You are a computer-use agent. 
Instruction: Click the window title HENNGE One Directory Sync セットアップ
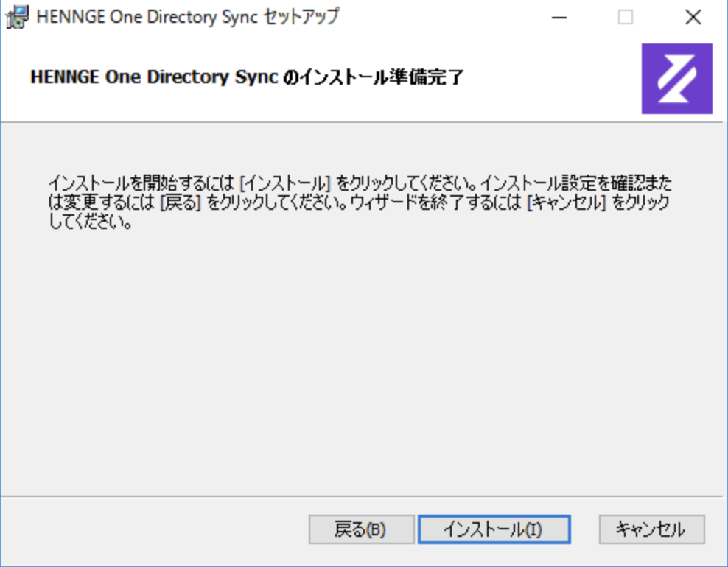188,17
